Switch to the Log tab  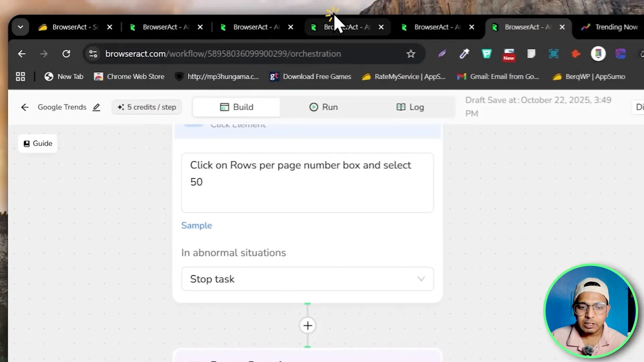410,107
